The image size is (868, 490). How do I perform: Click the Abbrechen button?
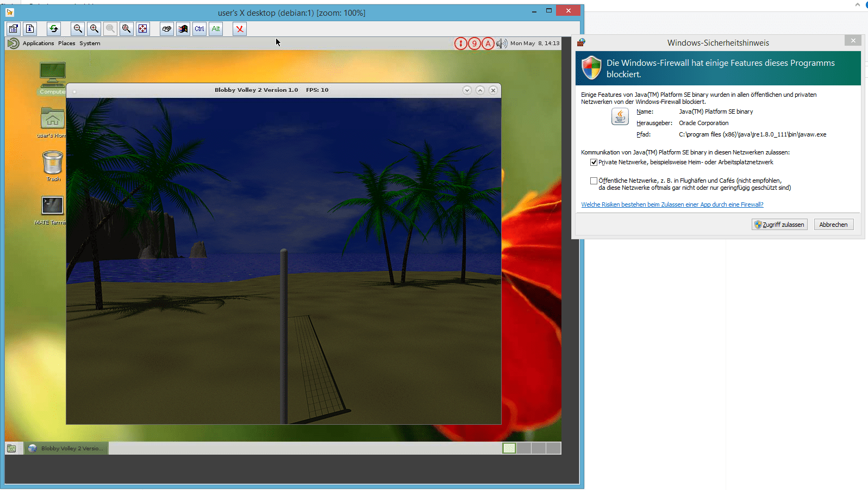pos(834,225)
